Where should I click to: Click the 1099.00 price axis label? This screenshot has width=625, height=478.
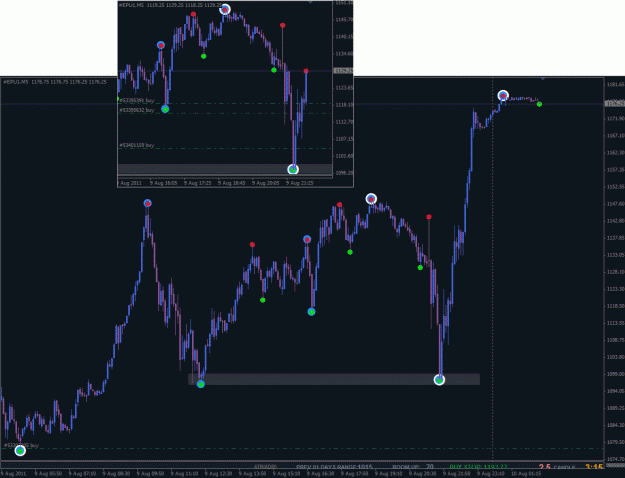coord(616,374)
